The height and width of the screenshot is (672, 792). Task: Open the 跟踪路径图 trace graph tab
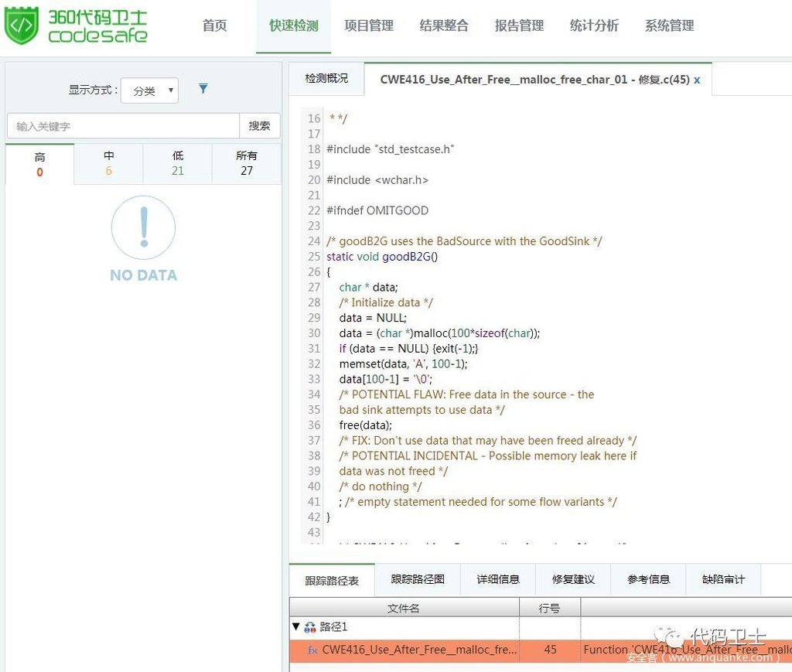[x=418, y=579]
